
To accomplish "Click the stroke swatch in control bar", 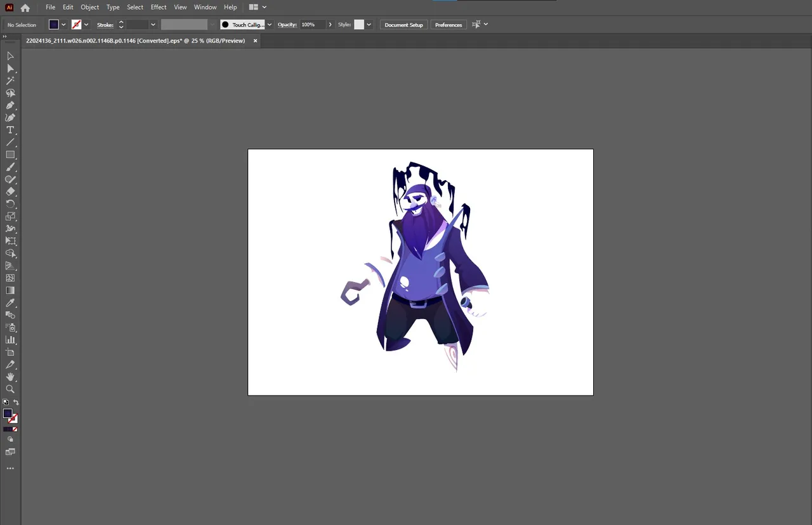I will tap(76, 25).
